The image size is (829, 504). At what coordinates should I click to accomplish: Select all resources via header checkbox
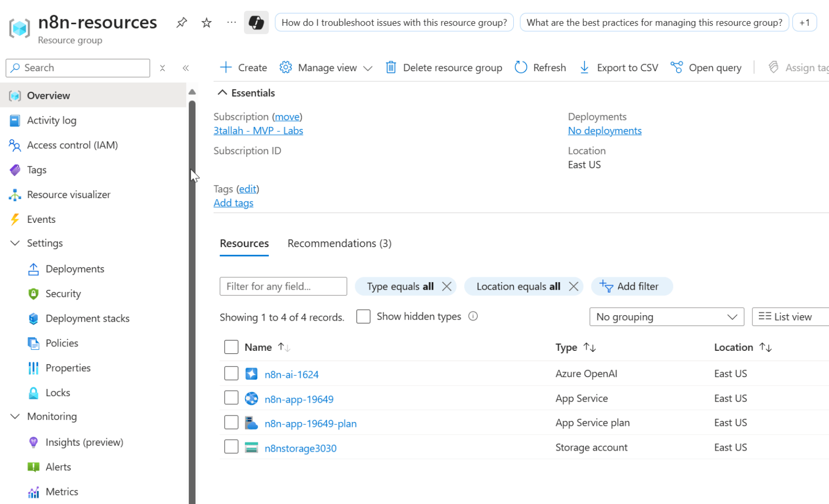coord(231,347)
